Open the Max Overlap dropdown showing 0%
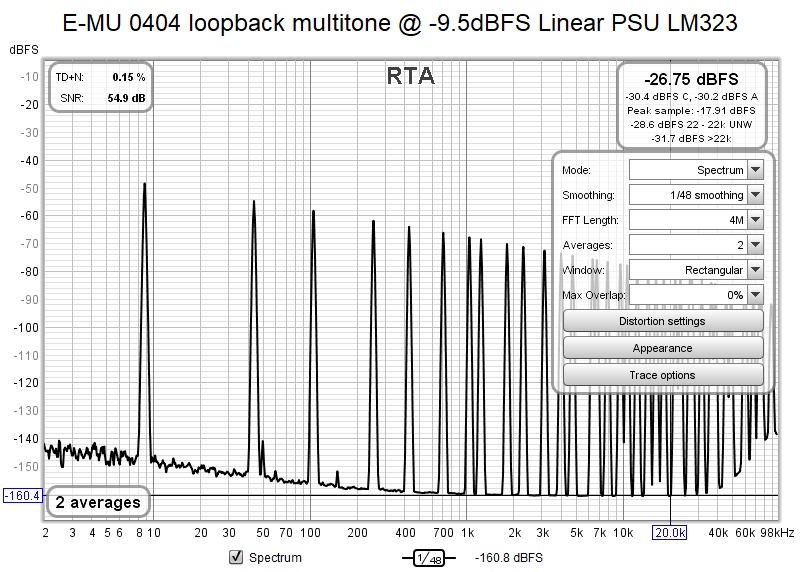The width and height of the screenshot is (800, 572). (696, 295)
